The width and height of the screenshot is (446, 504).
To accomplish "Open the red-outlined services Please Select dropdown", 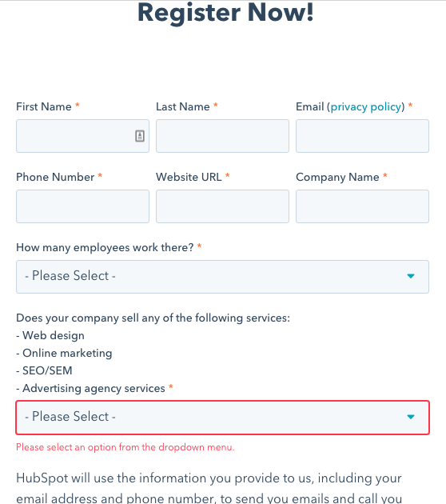I will point(222,418).
